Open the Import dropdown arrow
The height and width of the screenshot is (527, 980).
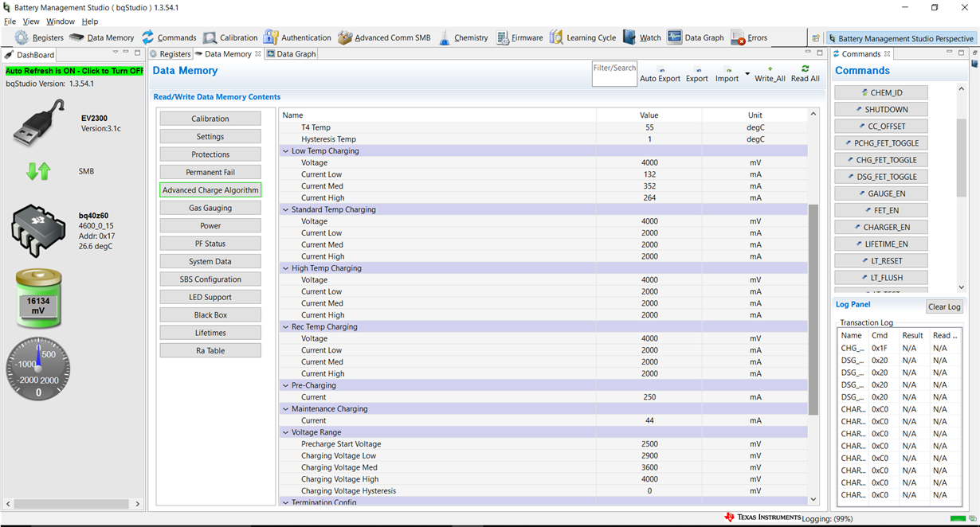click(747, 74)
